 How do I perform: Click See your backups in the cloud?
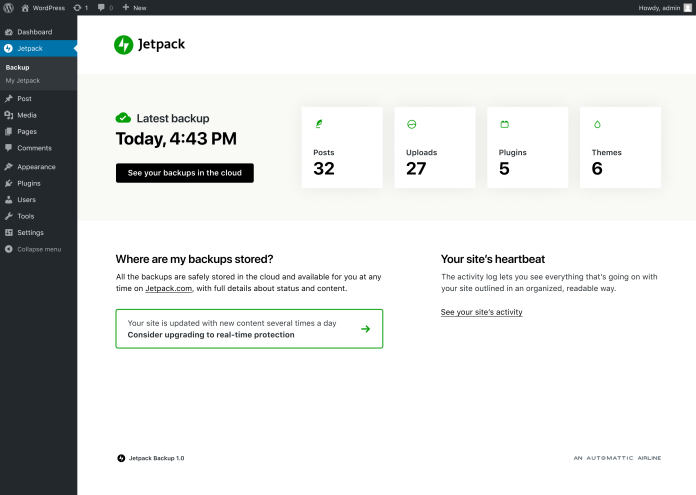pyautogui.click(x=185, y=173)
